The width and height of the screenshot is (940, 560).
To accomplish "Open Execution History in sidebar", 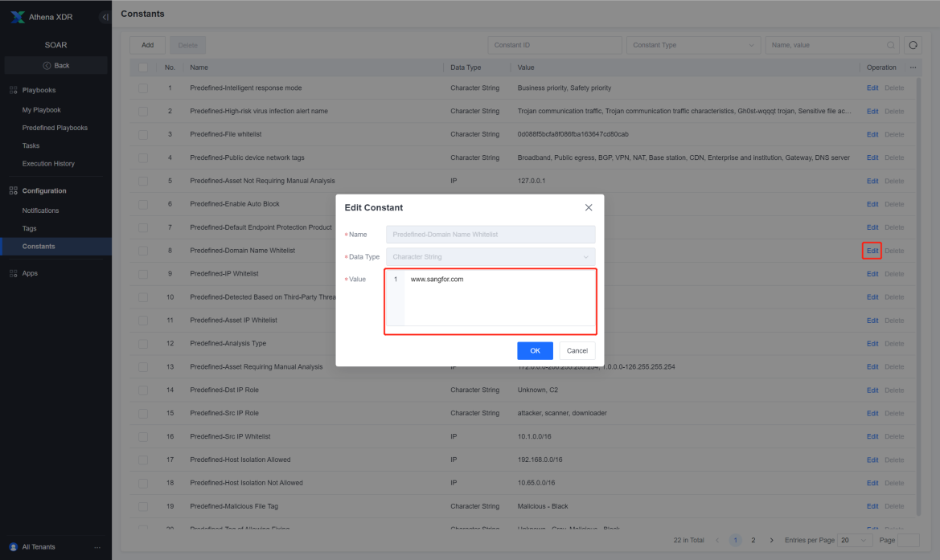I will [x=48, y=164].
